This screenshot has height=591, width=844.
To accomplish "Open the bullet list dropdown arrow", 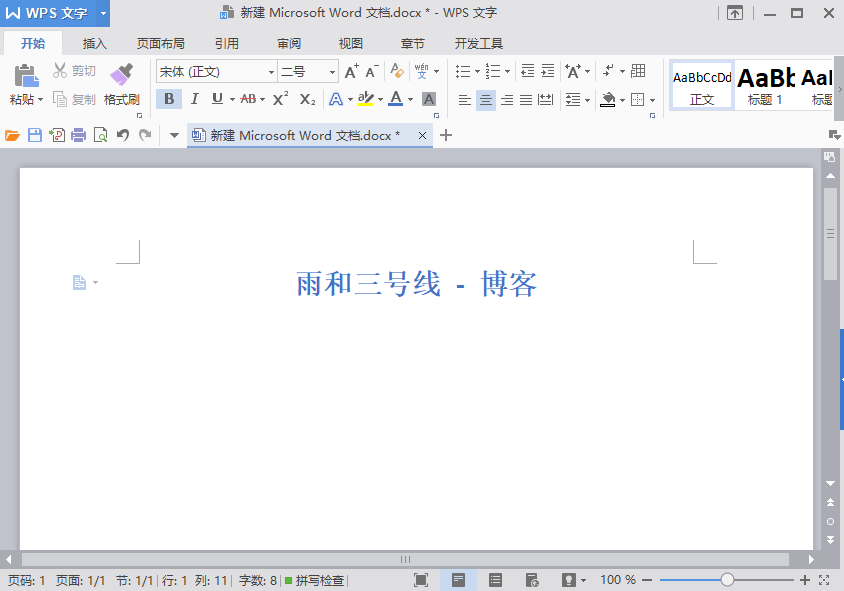I will click(x=477, y=71).
